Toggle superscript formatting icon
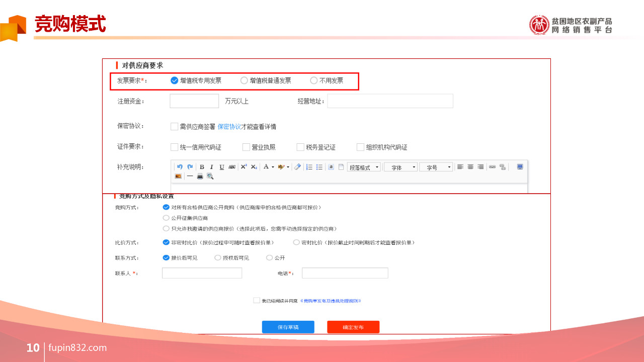This screenshot has width=644, height=362. (244, 167)
